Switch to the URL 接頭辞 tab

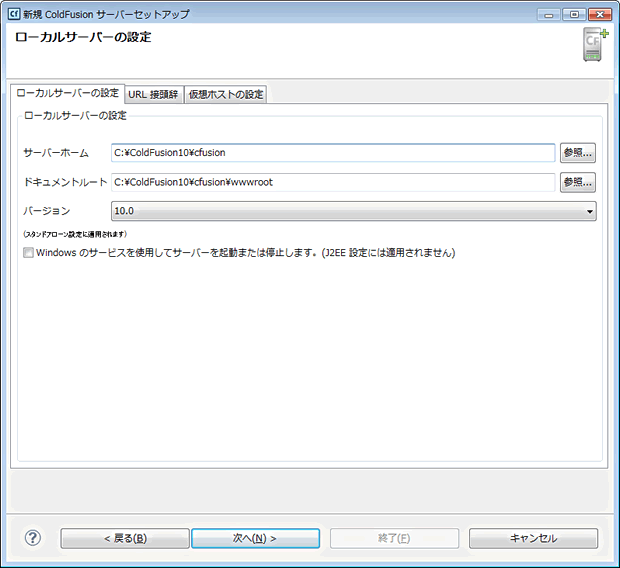click(153, 95)
